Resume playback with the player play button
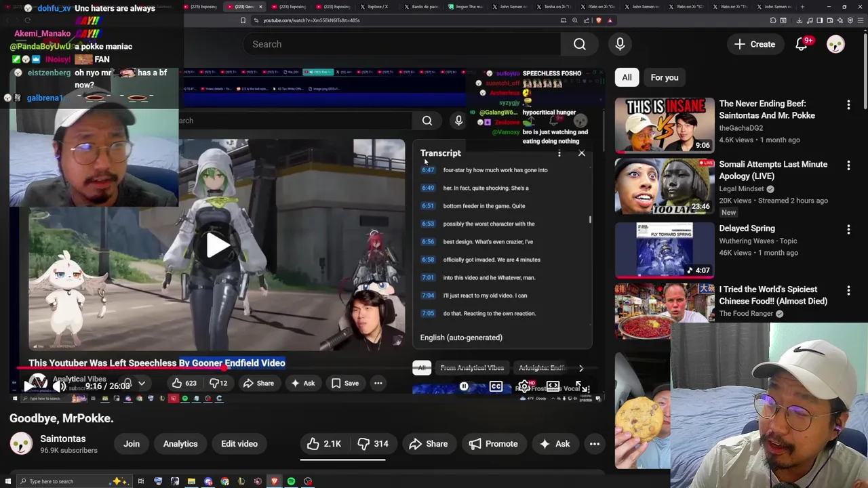 [28, 386]
